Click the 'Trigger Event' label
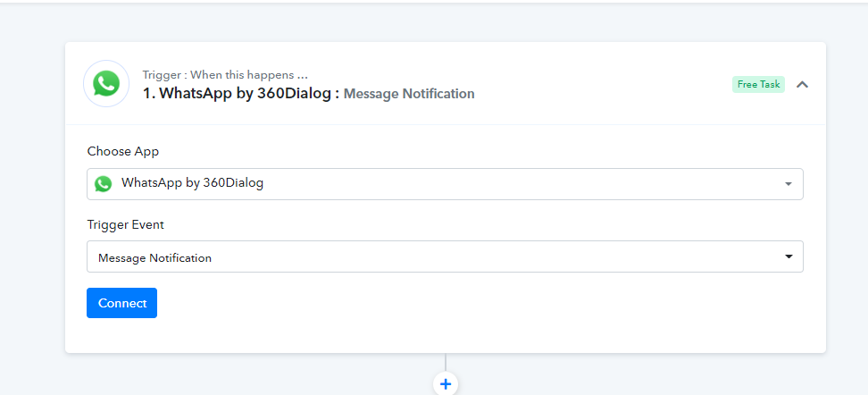 126,224
